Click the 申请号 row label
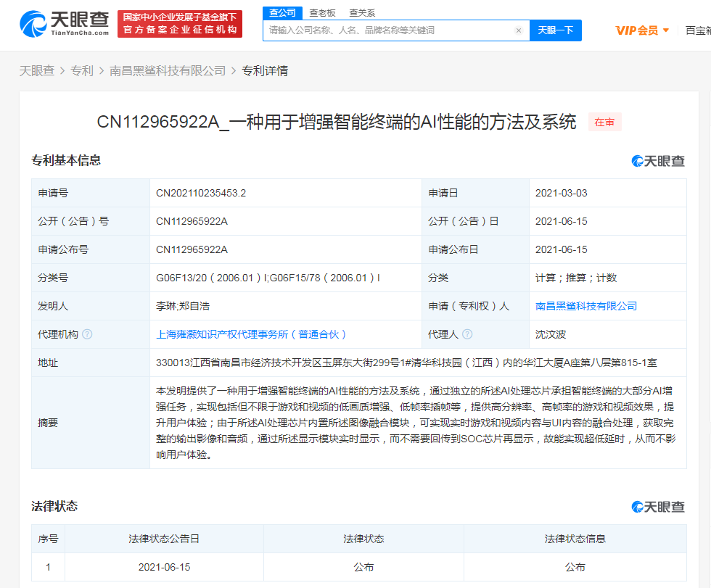This screenshot has width=711, height=588. coord(53,193)
